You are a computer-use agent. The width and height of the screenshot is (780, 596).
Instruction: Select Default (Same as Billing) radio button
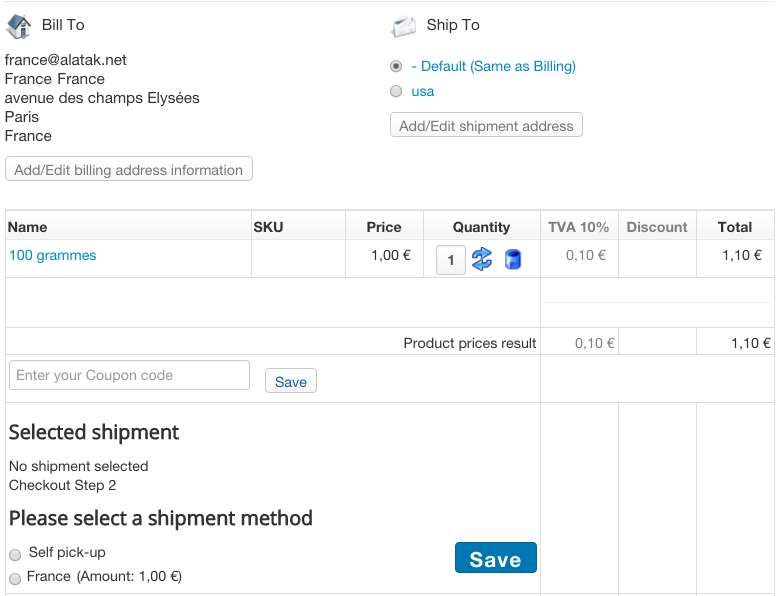click(x=396, y=66)
